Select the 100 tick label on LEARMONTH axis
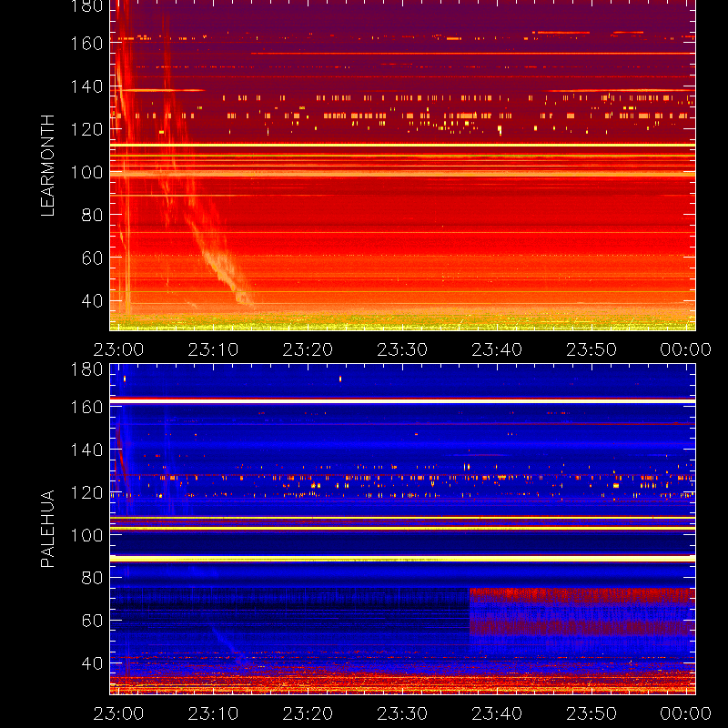728x728 pixels. click(x=86, y=172)
